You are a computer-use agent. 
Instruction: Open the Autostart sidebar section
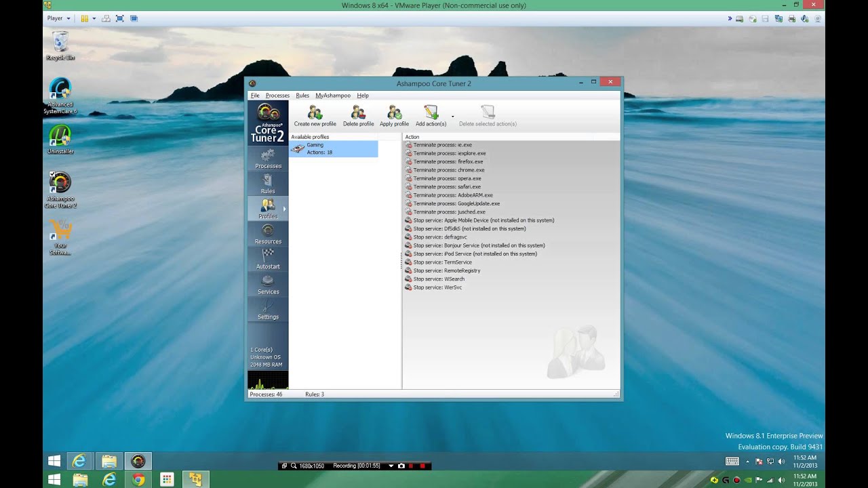268,260
